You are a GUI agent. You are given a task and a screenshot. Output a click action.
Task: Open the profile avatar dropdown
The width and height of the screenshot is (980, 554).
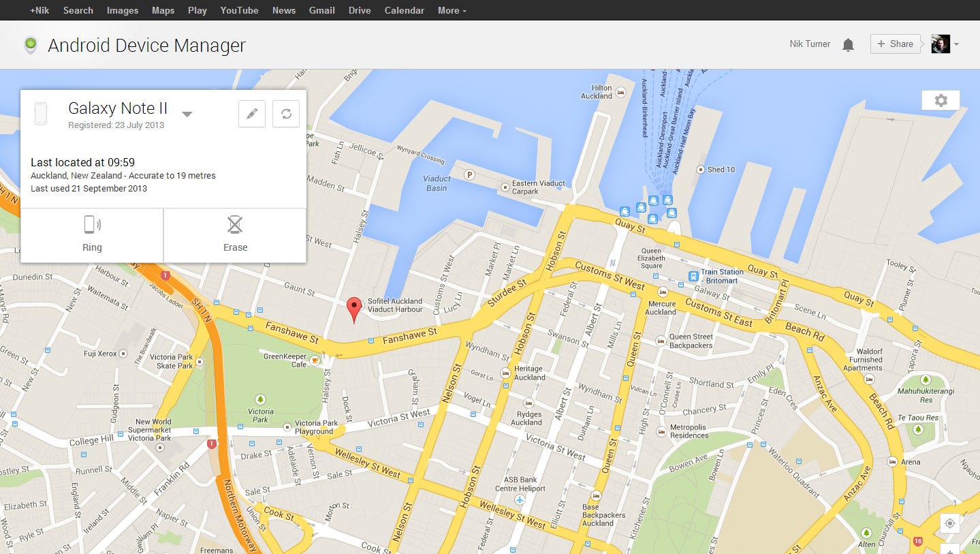(x=956, y=44)
